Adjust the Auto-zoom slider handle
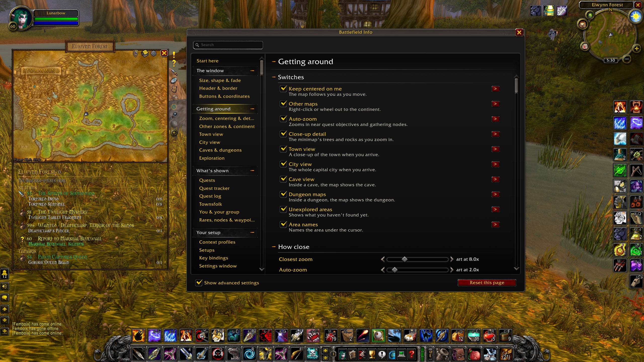 (x=394, y=270)
